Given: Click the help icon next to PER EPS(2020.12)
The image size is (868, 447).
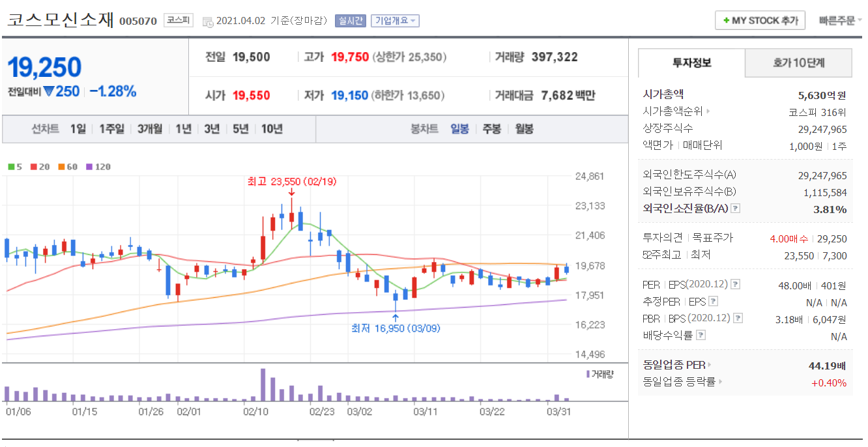Looking at the screenshot, I should pyautogui.click(x=736, y=285).
